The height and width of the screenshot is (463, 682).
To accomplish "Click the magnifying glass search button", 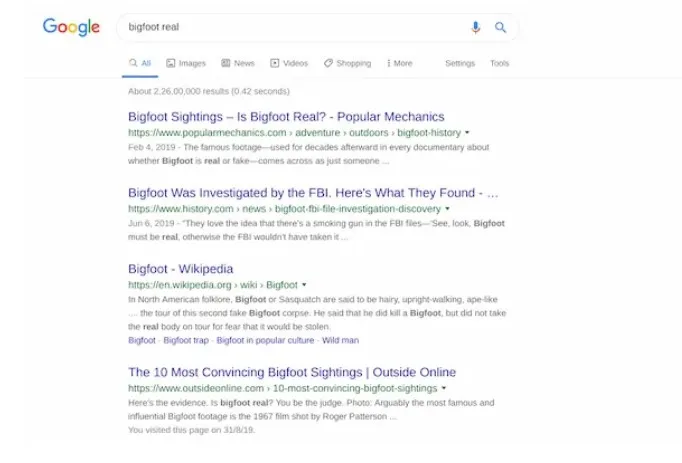I will click(501, 27).
